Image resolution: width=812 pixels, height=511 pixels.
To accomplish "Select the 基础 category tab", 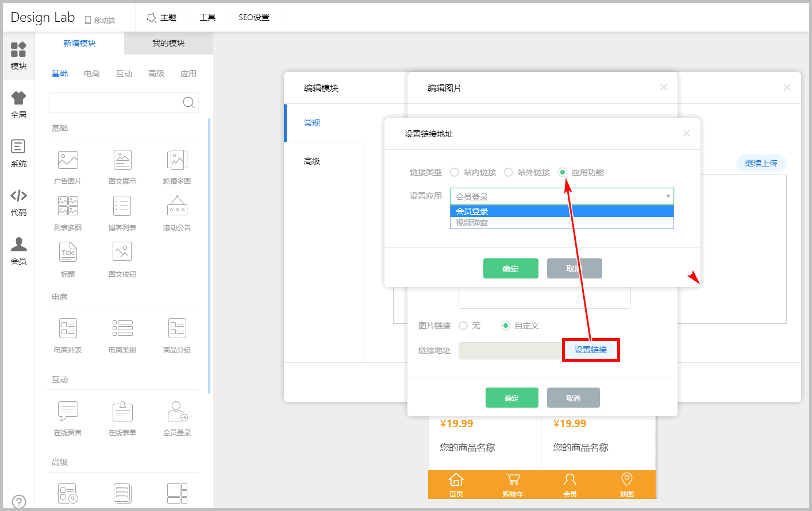I will 60,73.
